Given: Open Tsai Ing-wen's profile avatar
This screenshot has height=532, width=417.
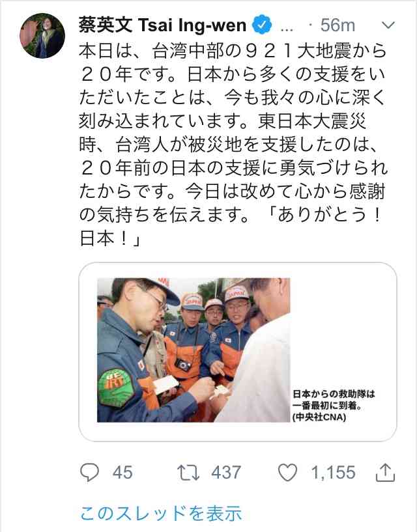Looking at the screenshot, I should pyautogui.click(x=42, y=36).
